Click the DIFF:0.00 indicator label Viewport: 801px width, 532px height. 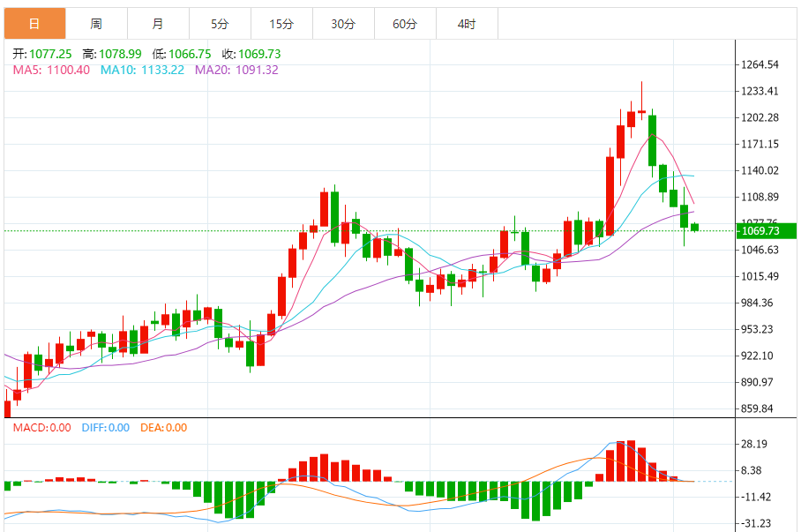(x=106, y=428)
